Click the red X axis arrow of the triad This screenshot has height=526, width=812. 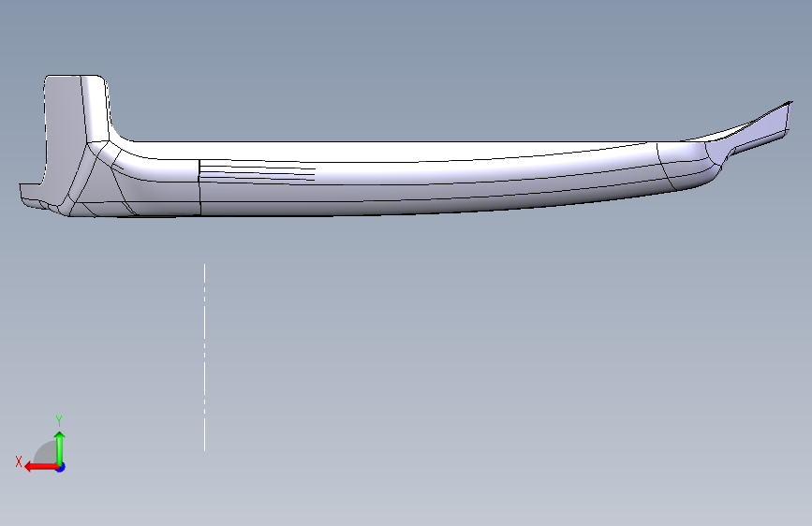[x=41, y=467]
